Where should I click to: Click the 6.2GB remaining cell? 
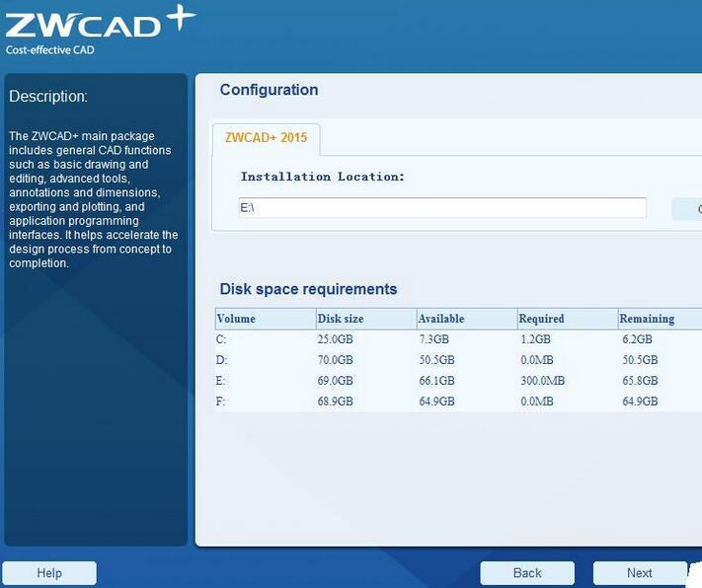pos(637,339)
